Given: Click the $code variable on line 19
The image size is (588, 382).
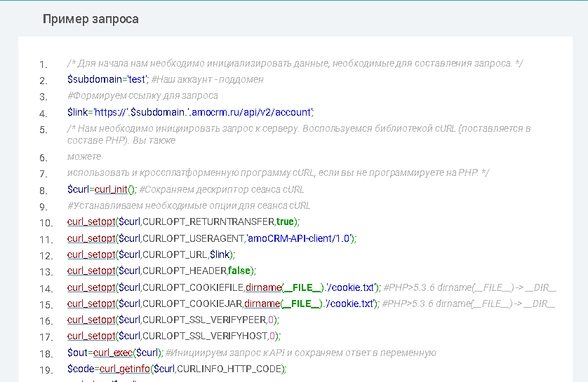Looking at the screenshot, I should pos(81,369).
